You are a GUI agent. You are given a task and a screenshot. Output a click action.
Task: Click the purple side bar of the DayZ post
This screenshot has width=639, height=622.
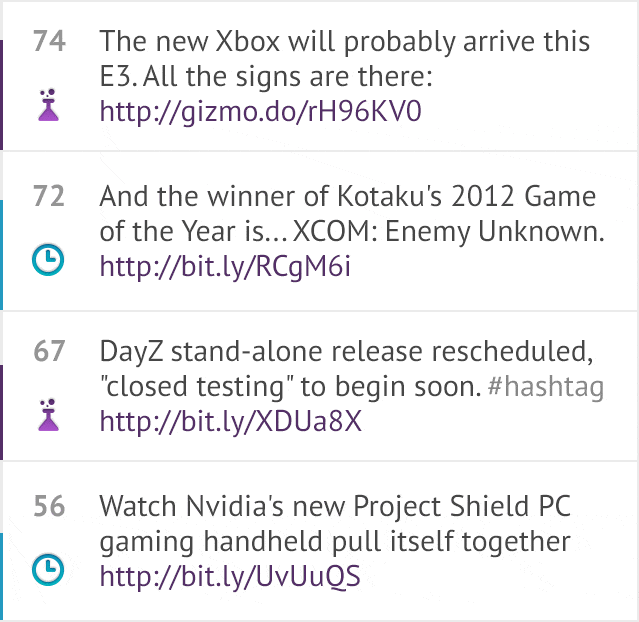coord(1,412)
